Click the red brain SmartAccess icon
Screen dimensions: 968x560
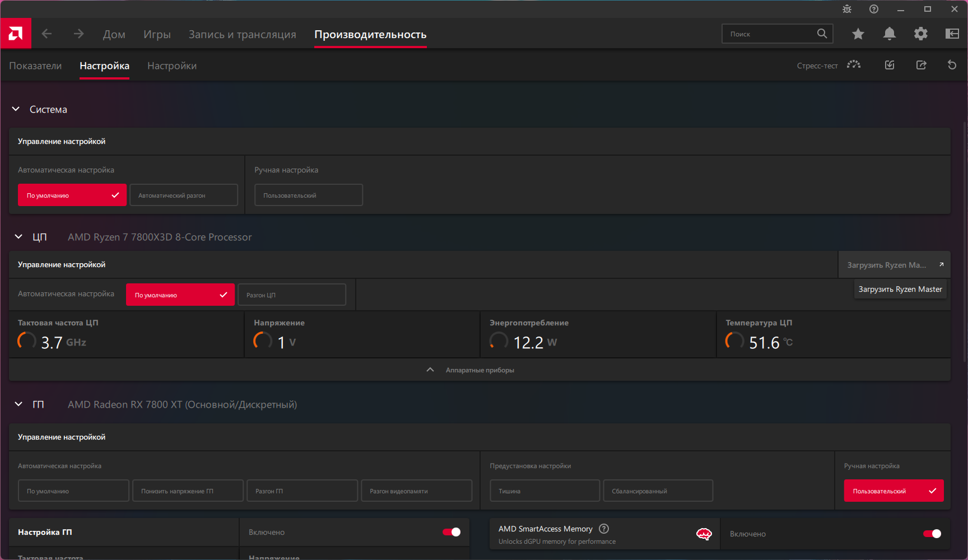704,534
